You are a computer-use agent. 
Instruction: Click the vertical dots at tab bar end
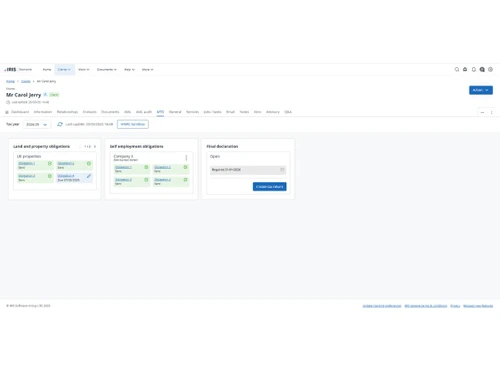coord(491,112)
